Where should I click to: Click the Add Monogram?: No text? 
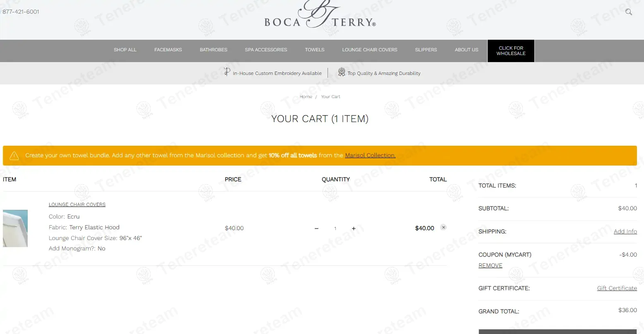(x=77, y=248)
